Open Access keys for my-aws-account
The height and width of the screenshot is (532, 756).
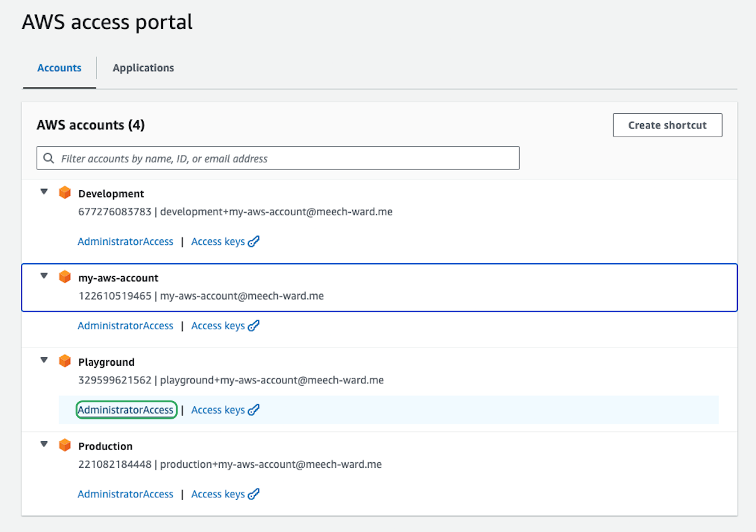coord(218,326)
